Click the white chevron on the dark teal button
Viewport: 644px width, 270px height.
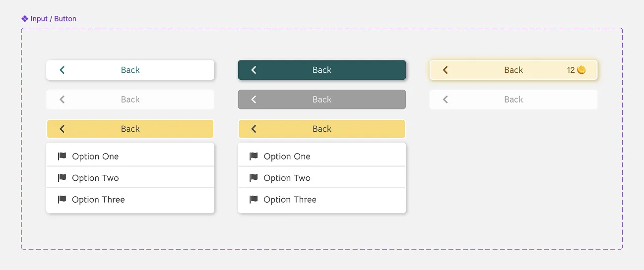(254, 70)
